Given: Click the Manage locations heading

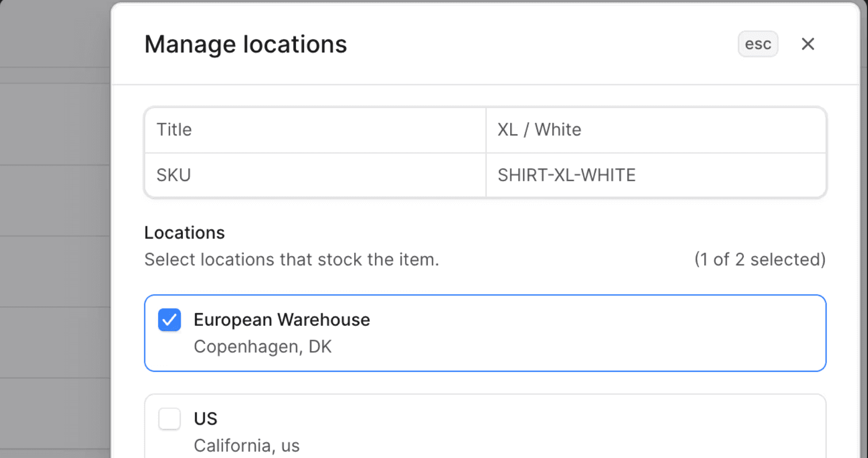Looking at the screenshot, I should (x=245, y=44).
